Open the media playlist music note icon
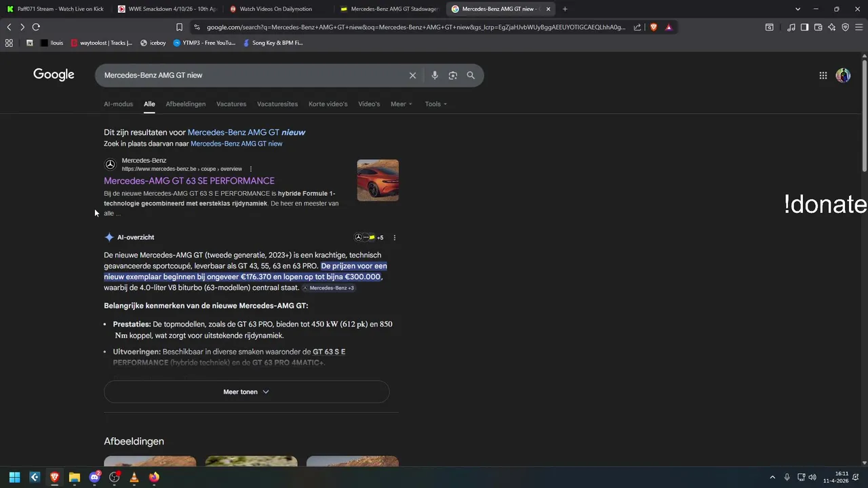The width and height of the screenshot is (868, 488). tap(791, 27)
